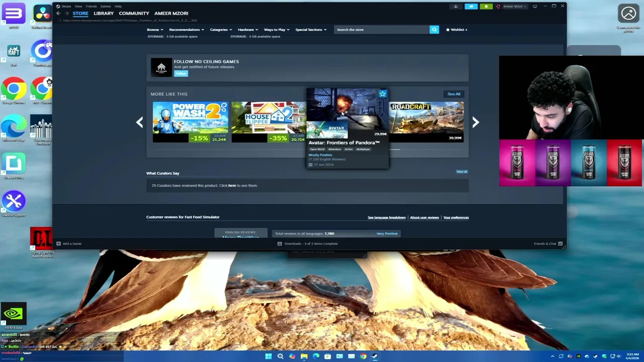Click the Very Positive review summary

tap(387, 234)
